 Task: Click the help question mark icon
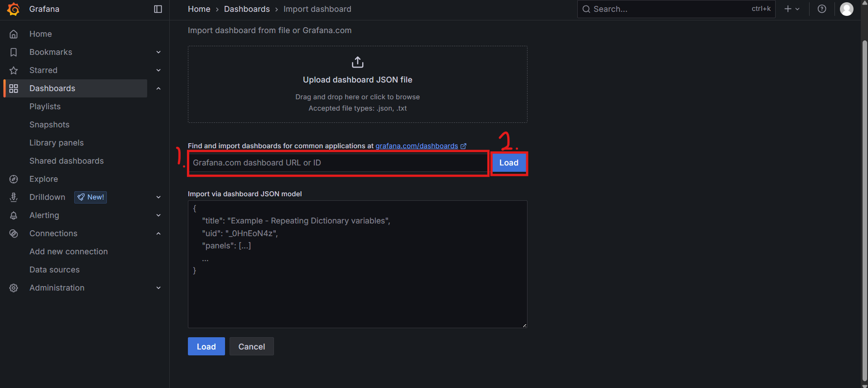tap(822, 9)
